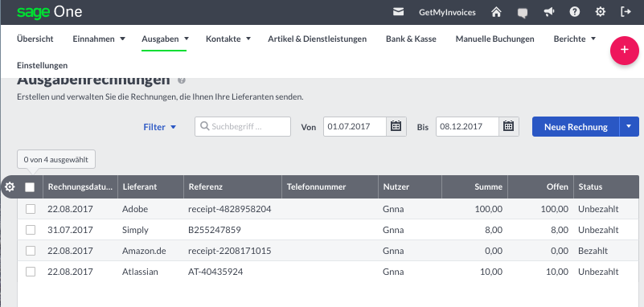The image size is (644, 307).
Task: Open invoice B255247859
Action: [215, 230]
